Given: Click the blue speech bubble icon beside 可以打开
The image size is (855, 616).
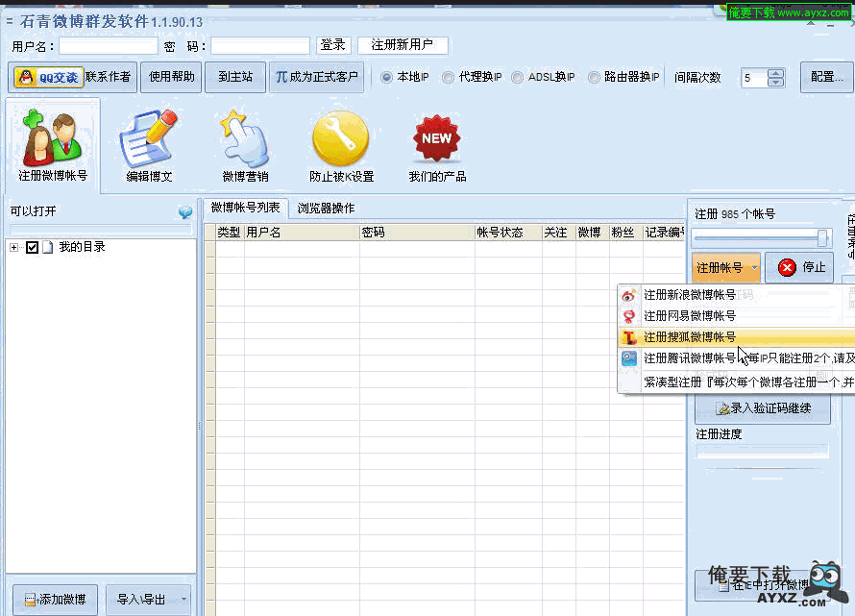Looking at the screenshot, I should pyautogui.click(x=184, y=211).
